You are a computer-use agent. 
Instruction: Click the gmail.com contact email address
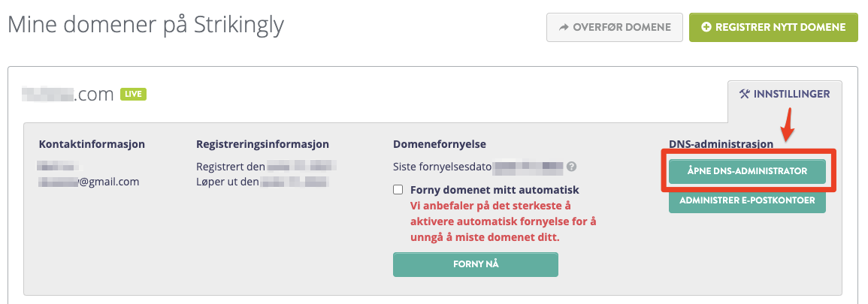point(89,182)
